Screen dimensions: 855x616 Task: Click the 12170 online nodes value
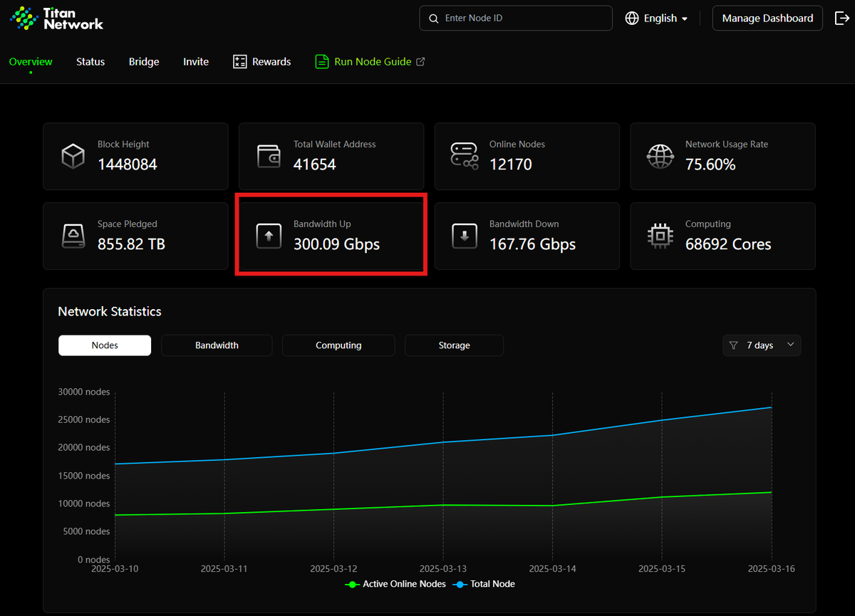pyautogui.click(x=511, y=165)
